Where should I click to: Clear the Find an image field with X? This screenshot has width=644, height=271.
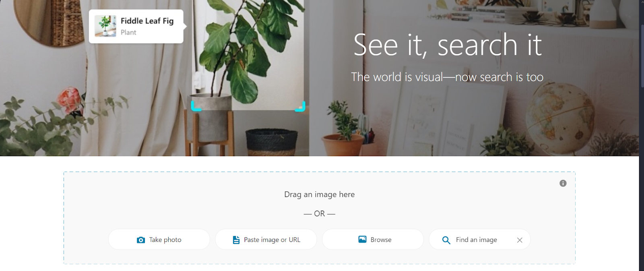[520, 240]
